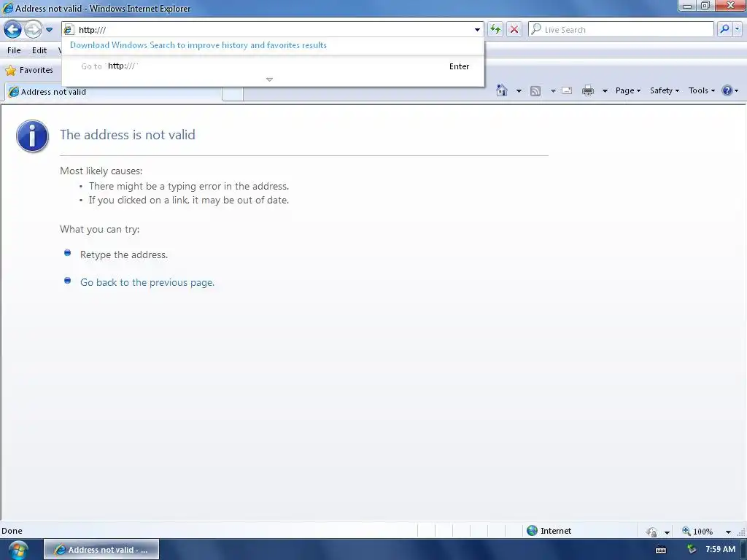Open the Home button dropdown arrow

coord(519,90)
